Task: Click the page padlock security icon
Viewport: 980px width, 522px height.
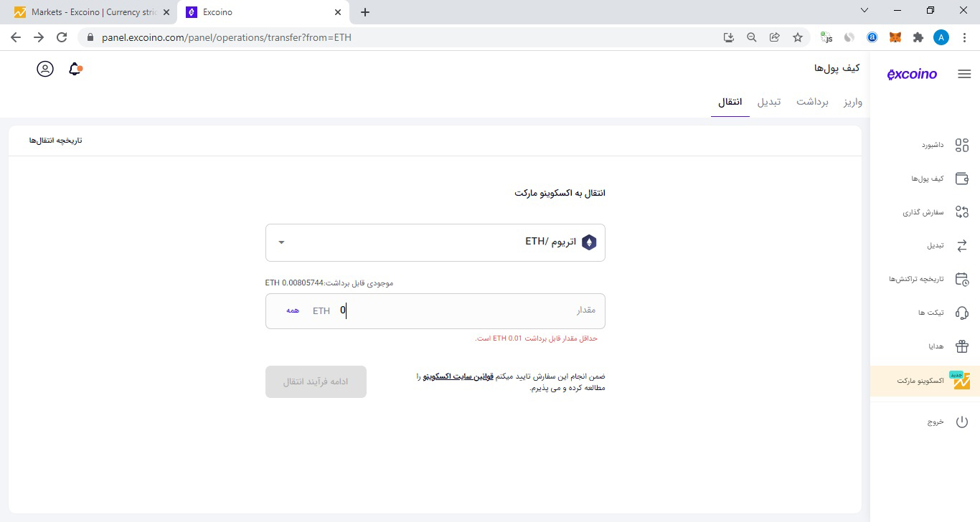Action: [x=90, y=37]
